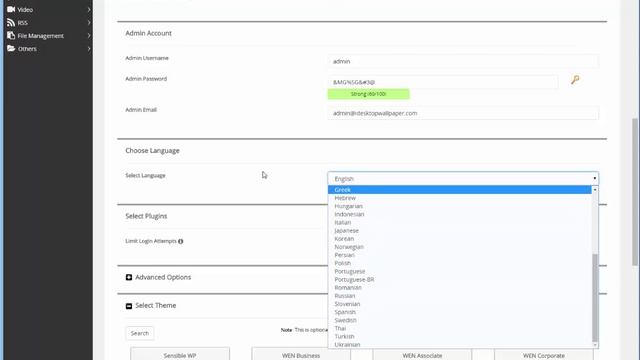Click the theme Search field

coord(140,333)
